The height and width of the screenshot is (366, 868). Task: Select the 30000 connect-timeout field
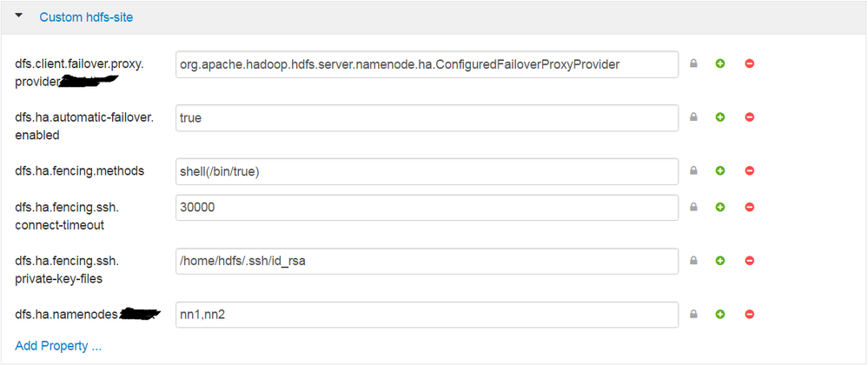click(x=427, y=208)
